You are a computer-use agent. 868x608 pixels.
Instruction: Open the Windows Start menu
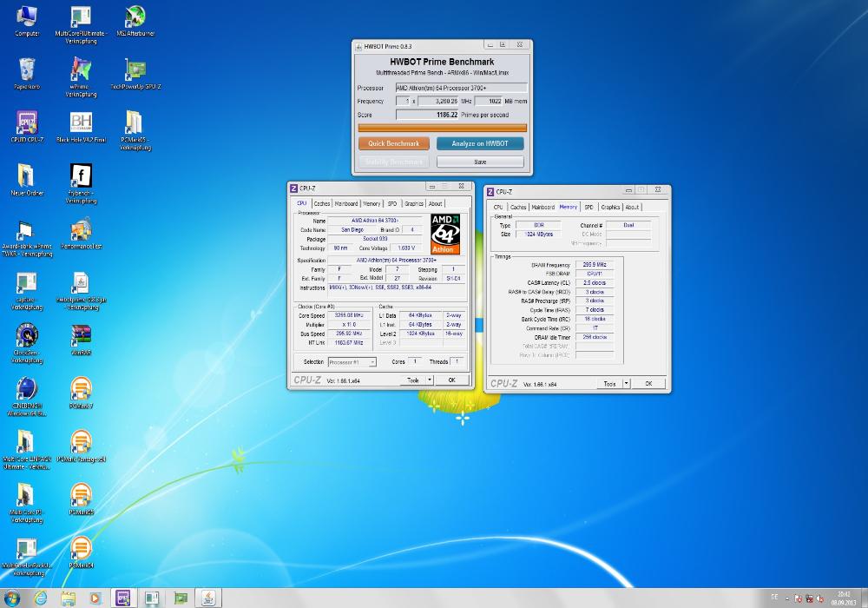click(11, 598)
